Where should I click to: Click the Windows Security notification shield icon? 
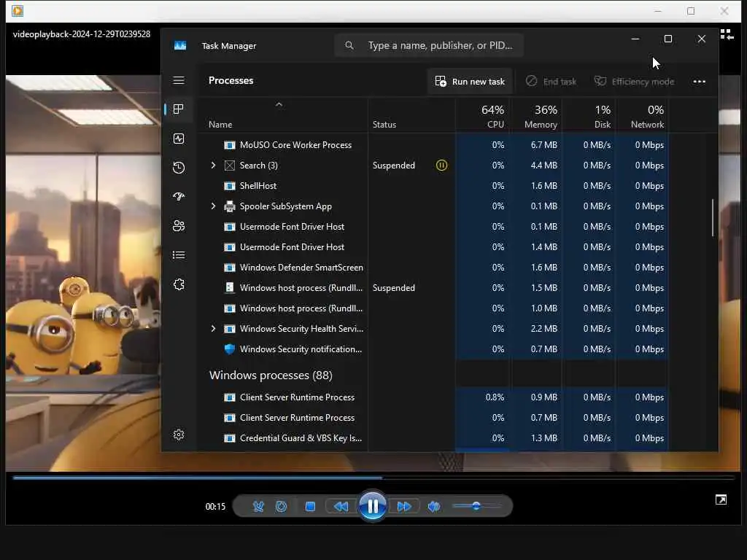tap(230, 349)
